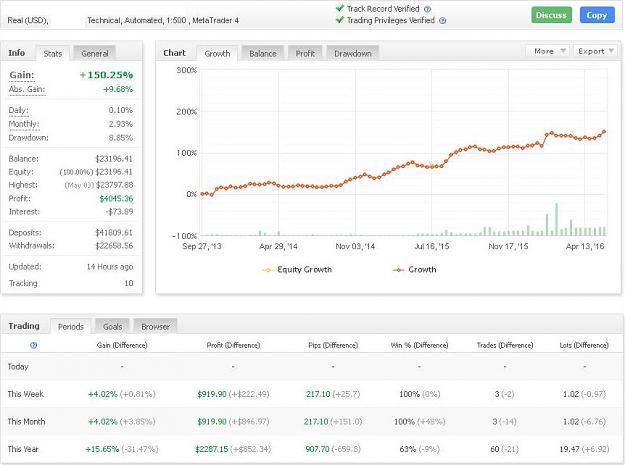Click This Year profit $2287.15
The image size is (625, 465).
(x=212, y=449)
